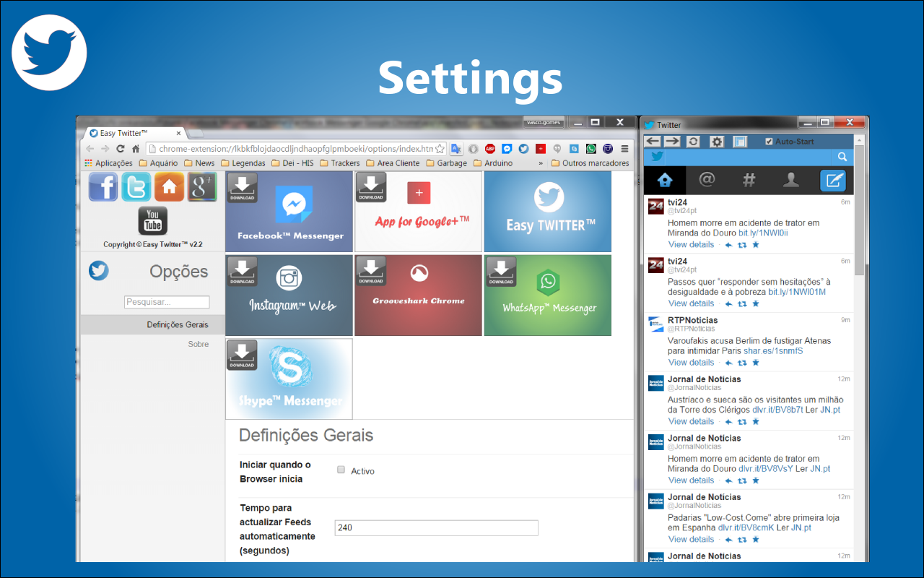924x578 pixels.
Task: Click the window layout icon beside the gear
Action: coord(740,142)
